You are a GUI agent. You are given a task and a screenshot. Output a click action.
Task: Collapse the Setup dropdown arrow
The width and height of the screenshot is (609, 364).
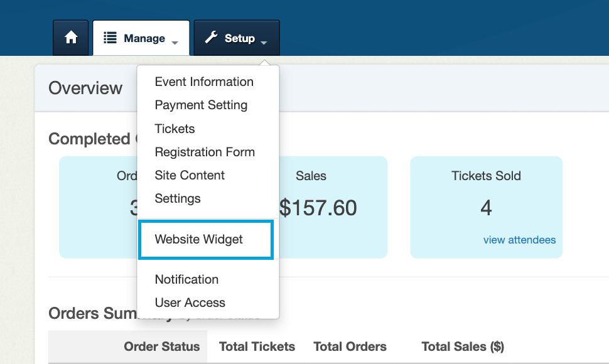tap(264, 43)
